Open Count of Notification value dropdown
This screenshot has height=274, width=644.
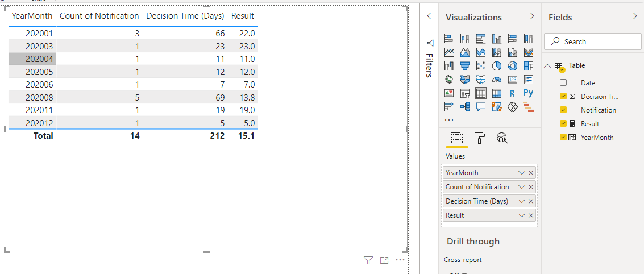(522, 187)
